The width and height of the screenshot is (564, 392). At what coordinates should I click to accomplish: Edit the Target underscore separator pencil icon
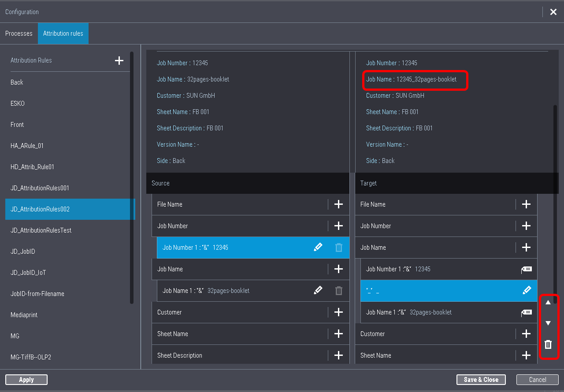(527, 290)
